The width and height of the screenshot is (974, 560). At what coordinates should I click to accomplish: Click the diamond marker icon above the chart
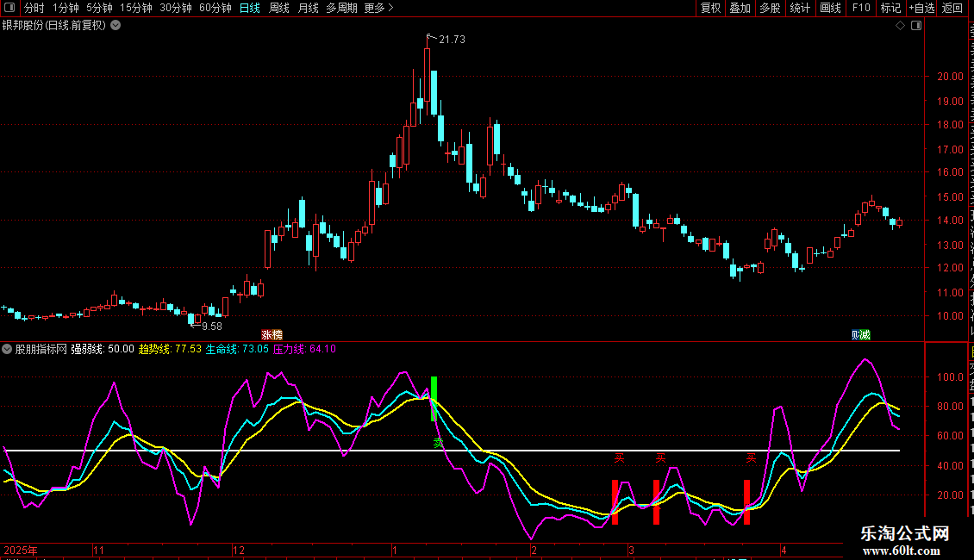coord(900,26)
